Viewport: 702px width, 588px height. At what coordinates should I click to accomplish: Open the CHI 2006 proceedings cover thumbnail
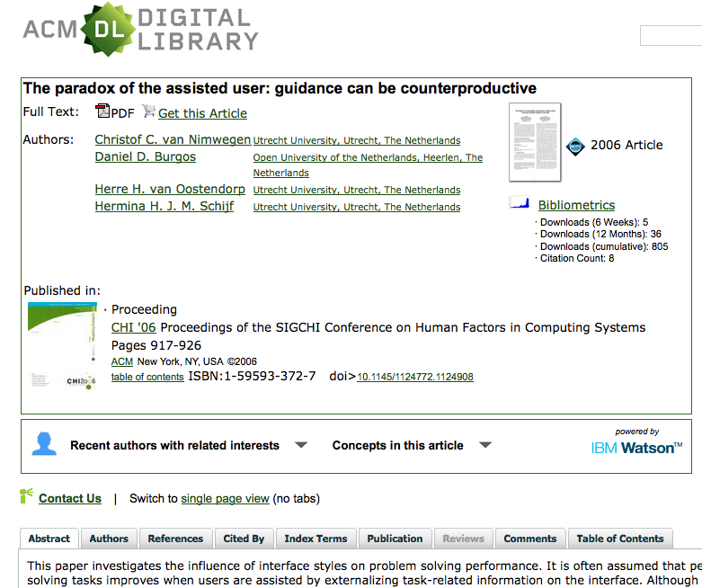click(63, 344)
